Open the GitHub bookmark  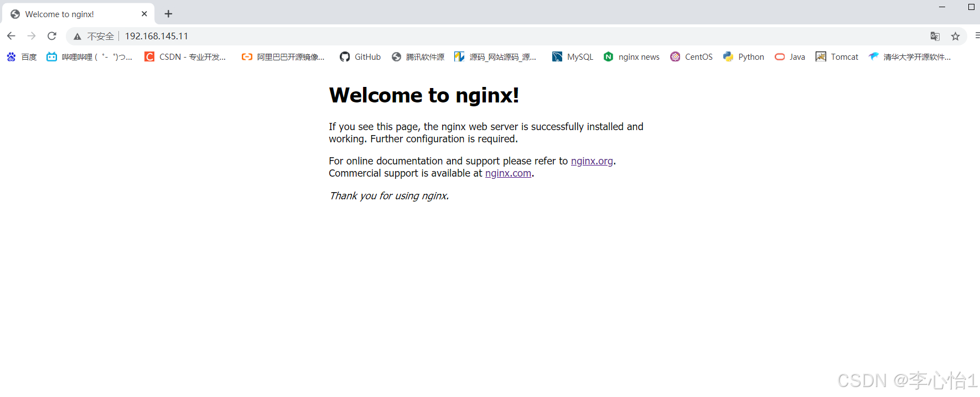click(x=360, y=56)
